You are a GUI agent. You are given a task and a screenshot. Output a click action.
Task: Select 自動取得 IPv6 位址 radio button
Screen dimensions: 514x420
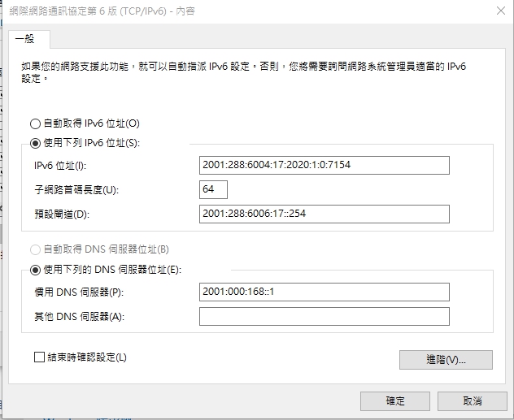pos(35,123)
